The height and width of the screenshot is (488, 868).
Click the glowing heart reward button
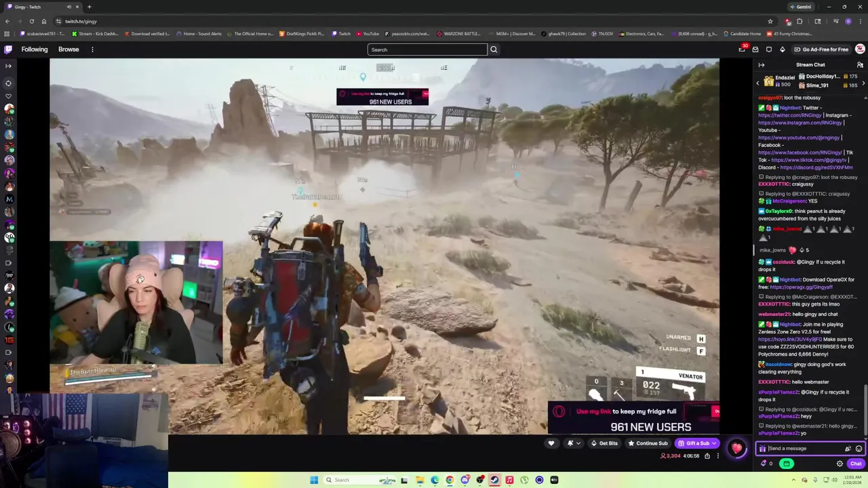(x=736, y=448)
